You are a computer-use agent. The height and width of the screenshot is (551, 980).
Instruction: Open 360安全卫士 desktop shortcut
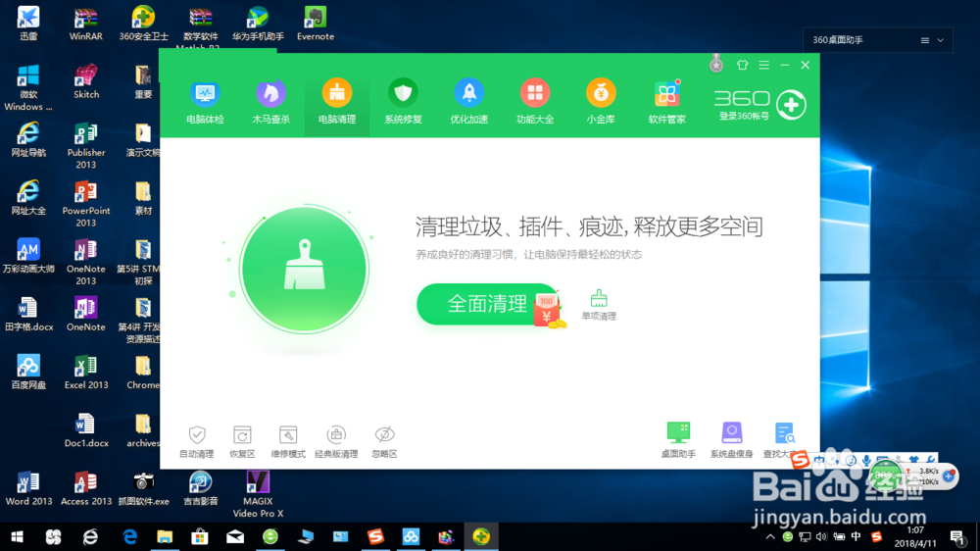pyautogui.click(x=143, y=24)
